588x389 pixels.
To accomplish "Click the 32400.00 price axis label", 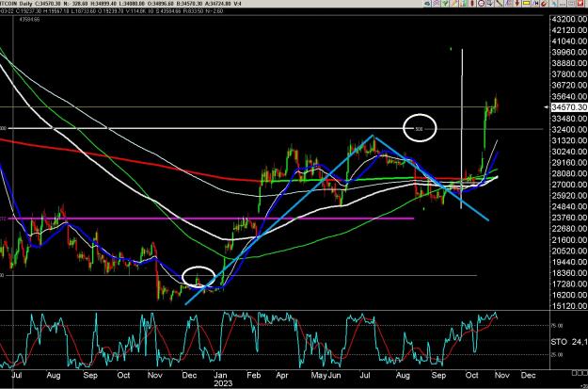I will 569,130.
